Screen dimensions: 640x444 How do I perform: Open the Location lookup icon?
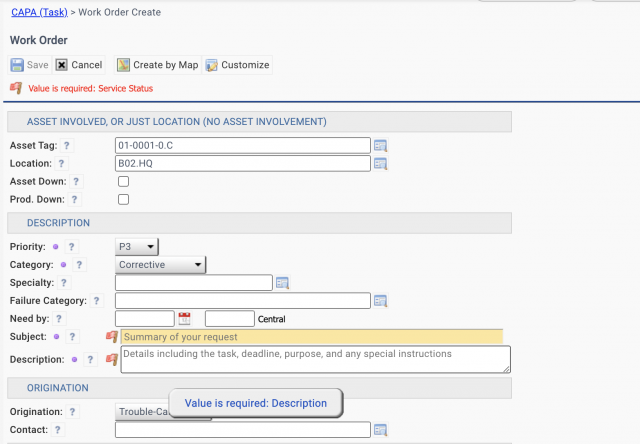pyautogui.click(x=380, y=164)
